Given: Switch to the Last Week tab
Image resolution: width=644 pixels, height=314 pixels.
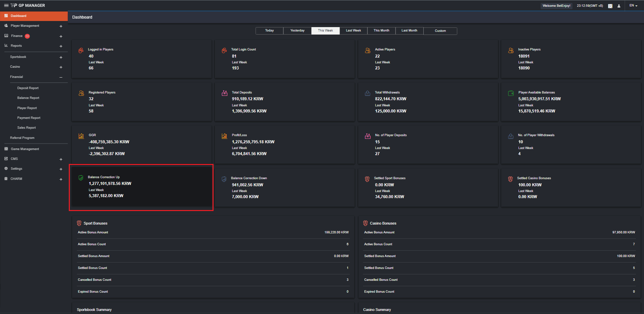Looking at the screenshot, I should point(353,31).
